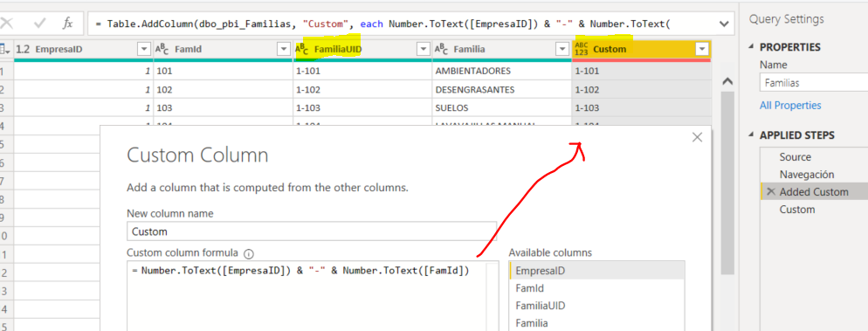The width and height of the screenshot is (868, 331).
Task: Select Custom column cell 1-103
Action: point(642,107)
